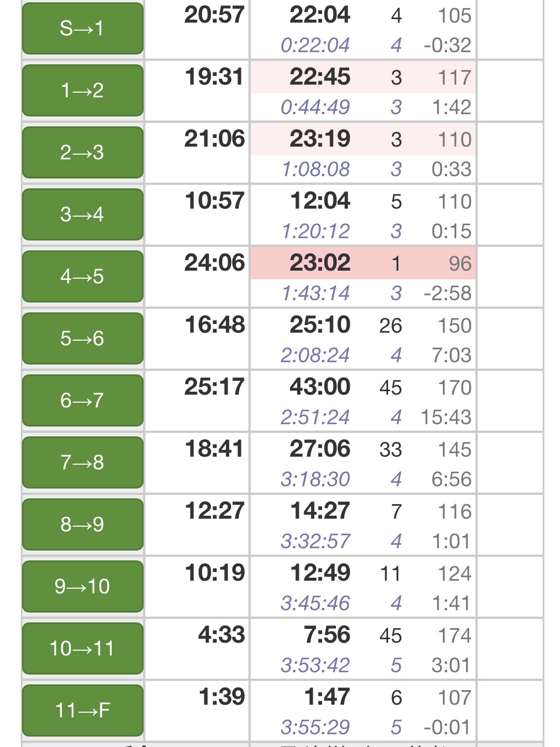Viewport: 560px width, 747px height.
Task: Open the 2→3 leg button
Action: (x=82, y=152)
